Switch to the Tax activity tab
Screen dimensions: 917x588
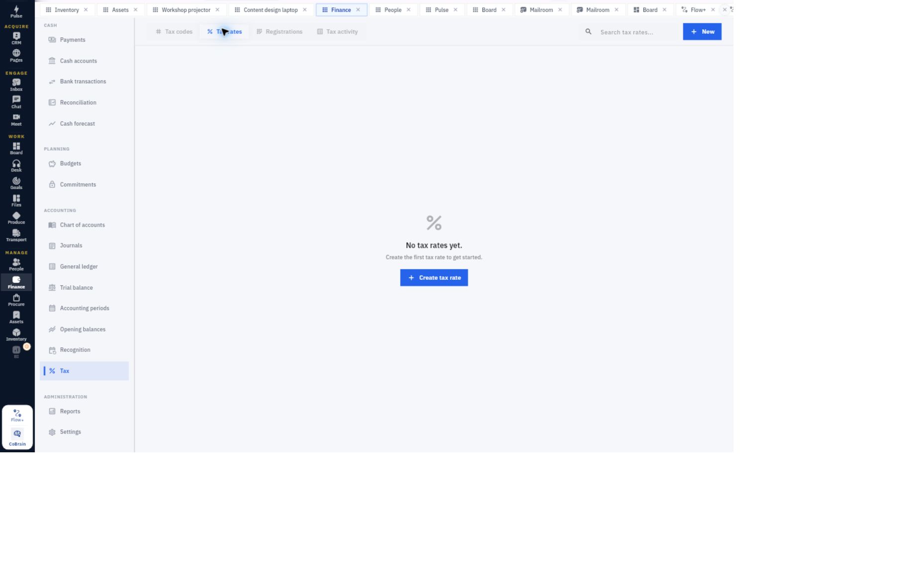[338, 32]
